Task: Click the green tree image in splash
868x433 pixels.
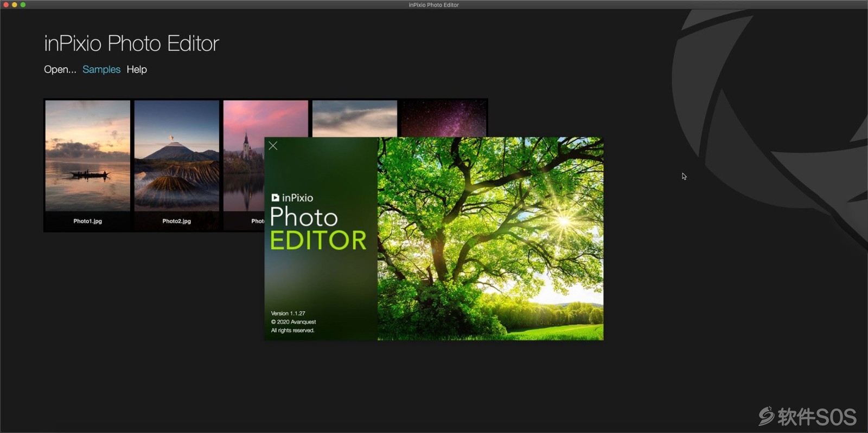Action: point(490,238)
